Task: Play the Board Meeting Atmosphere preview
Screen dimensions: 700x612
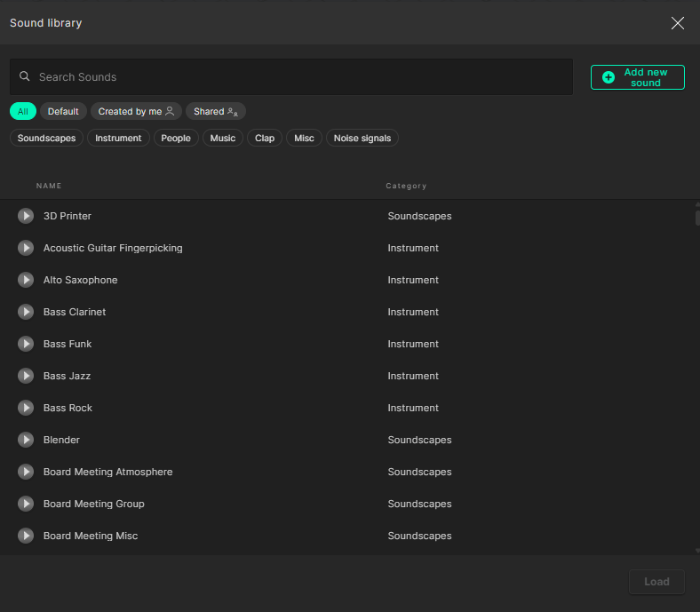Action: [x=26, y=472]
